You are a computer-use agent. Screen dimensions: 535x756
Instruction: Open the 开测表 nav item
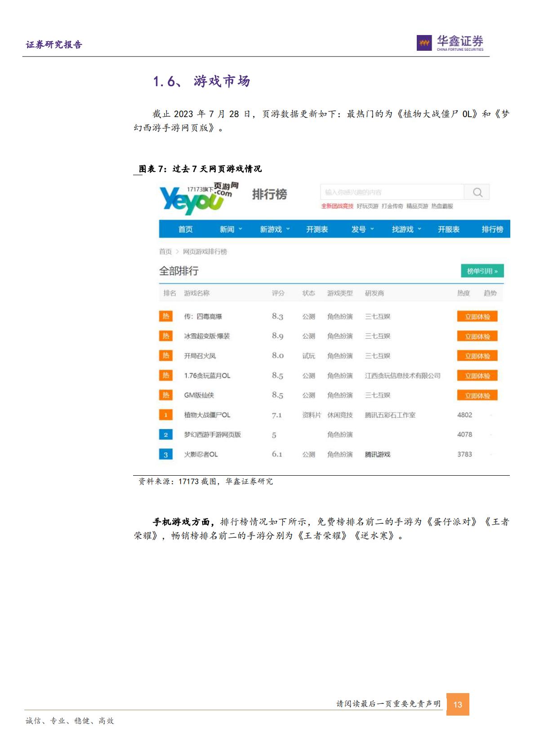pyautogui.click(x=317, y=230)
